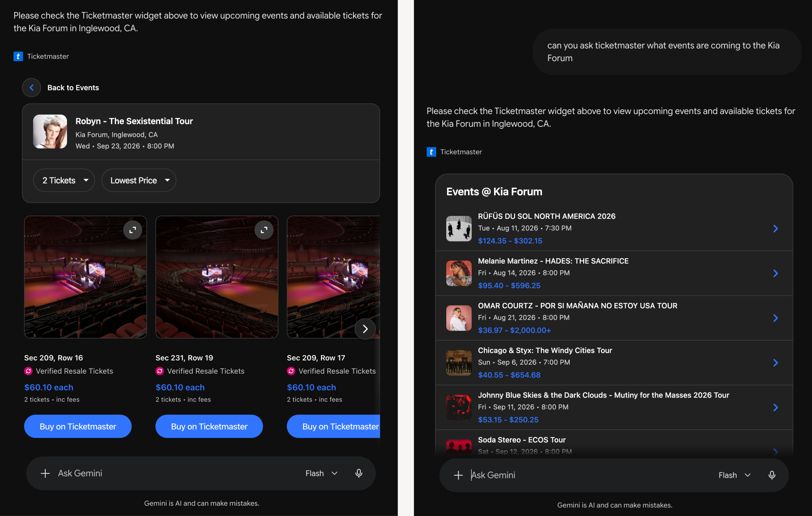Click the microphone icon in the right panel
The height and width of the screenshot is (516, 812).
772,475
